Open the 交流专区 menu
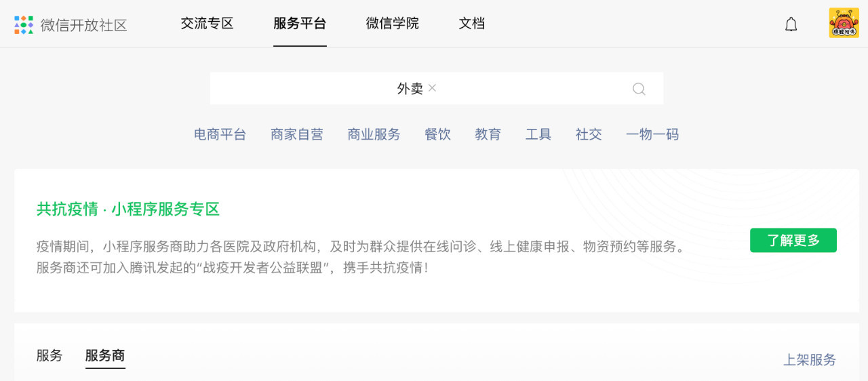Screen dimensions: 868x381 [x=207, y=24]
